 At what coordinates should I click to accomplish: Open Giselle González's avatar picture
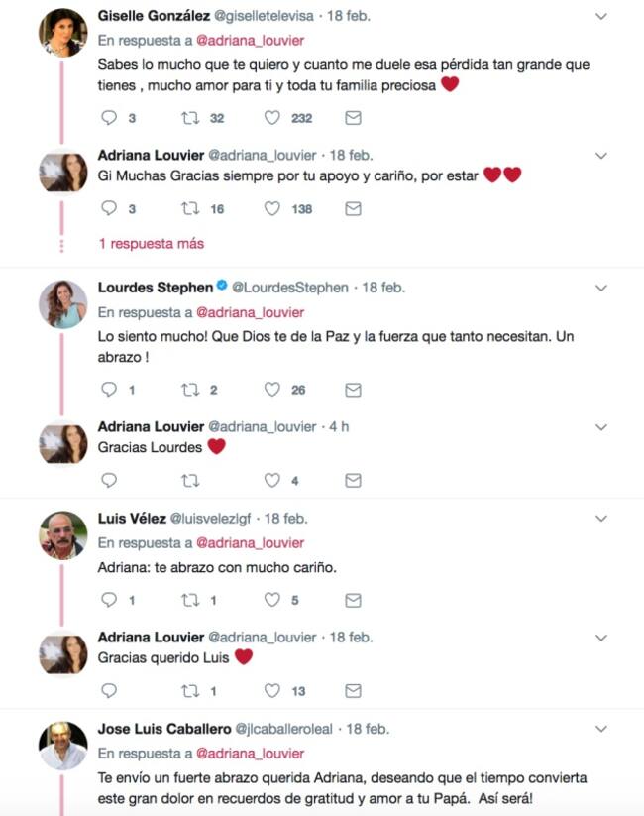click(62, 33)
